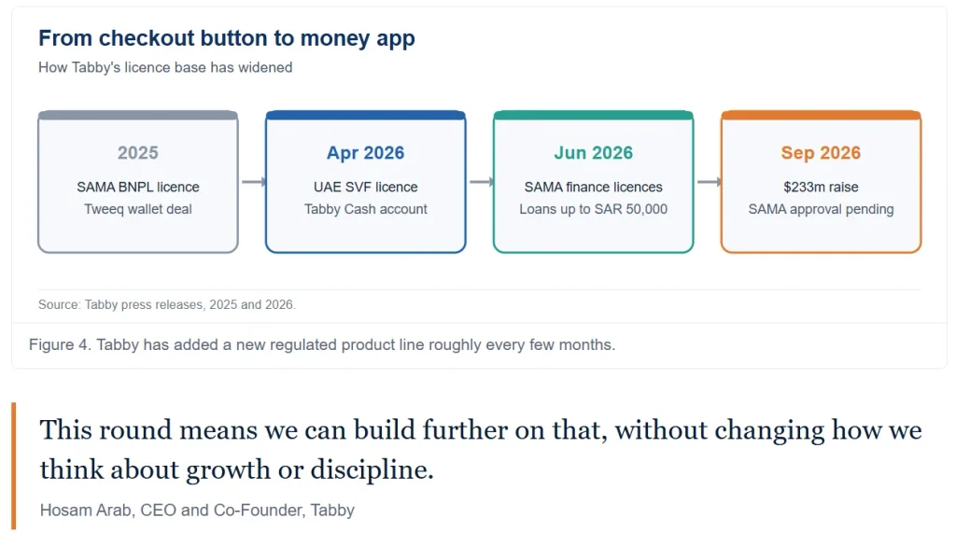Click the arrow pointing to Sep 2026
The width and height of the screenshot is (956, 560).
click(710, 182)
